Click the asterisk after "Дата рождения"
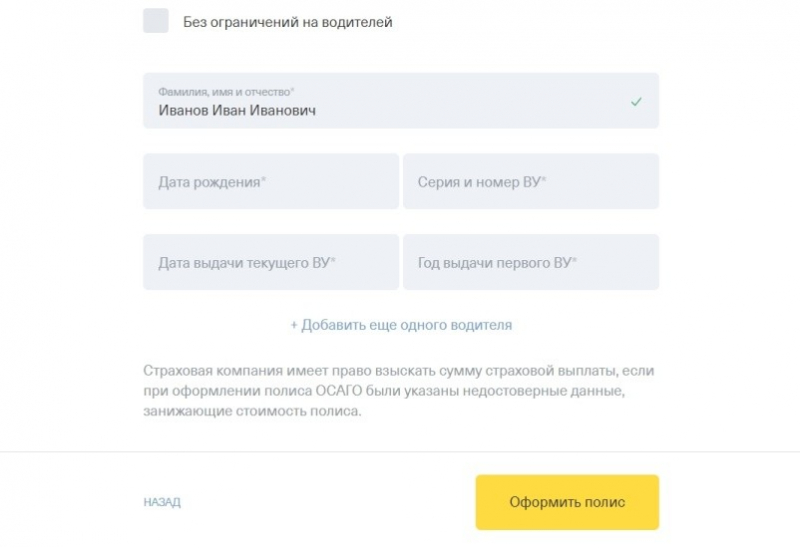800x548 pixels. [x=263, y=180]
